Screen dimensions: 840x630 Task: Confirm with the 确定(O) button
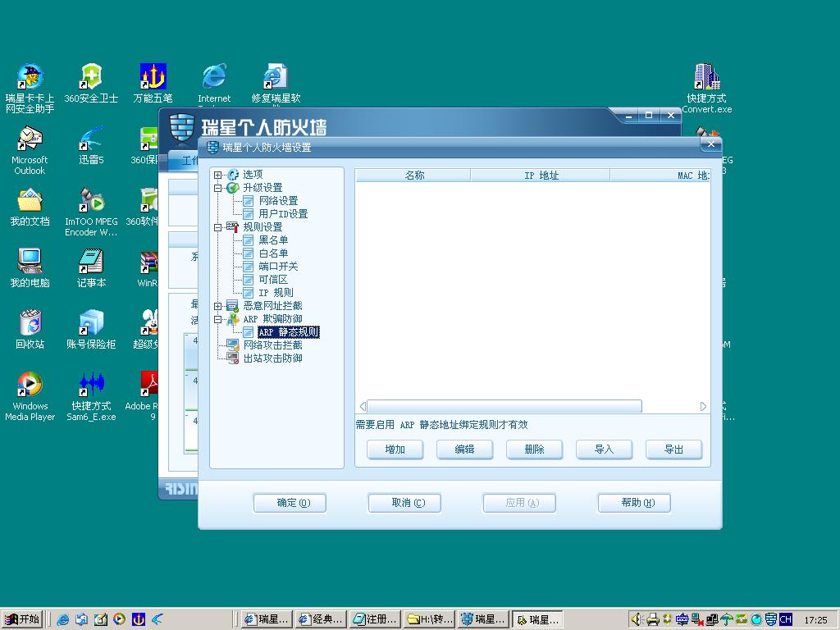(290, 503)
